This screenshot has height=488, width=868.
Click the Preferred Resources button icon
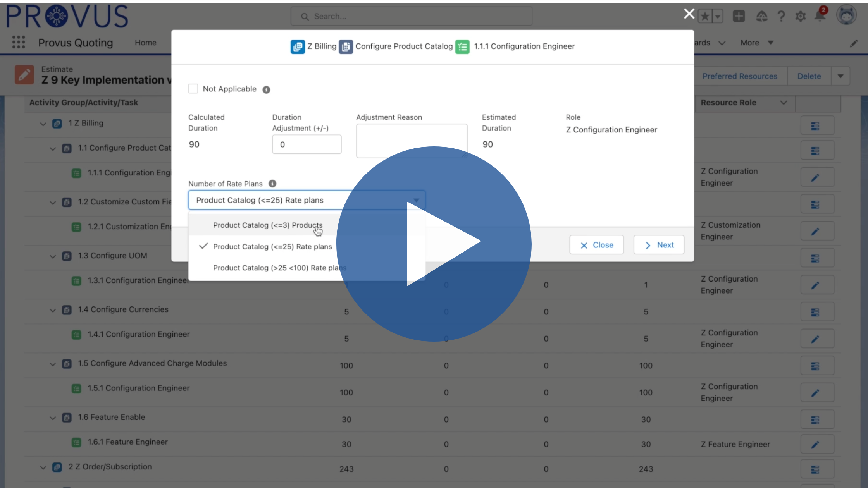pyautogui.click(x=740, y=76)
